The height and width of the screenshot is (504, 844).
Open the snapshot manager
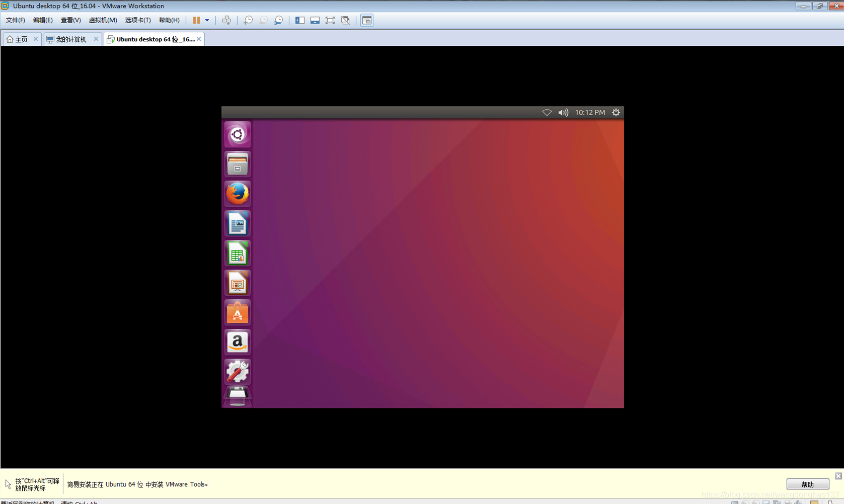(278, 20)
